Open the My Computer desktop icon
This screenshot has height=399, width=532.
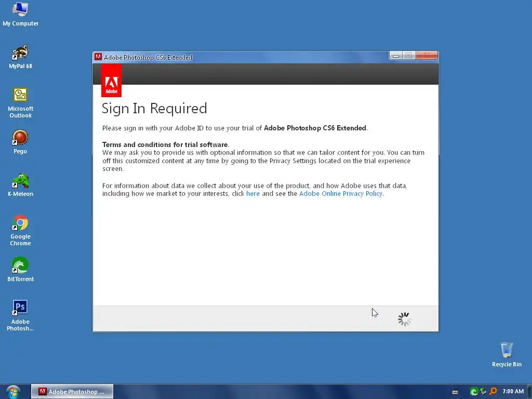click(x=20, y=14)
